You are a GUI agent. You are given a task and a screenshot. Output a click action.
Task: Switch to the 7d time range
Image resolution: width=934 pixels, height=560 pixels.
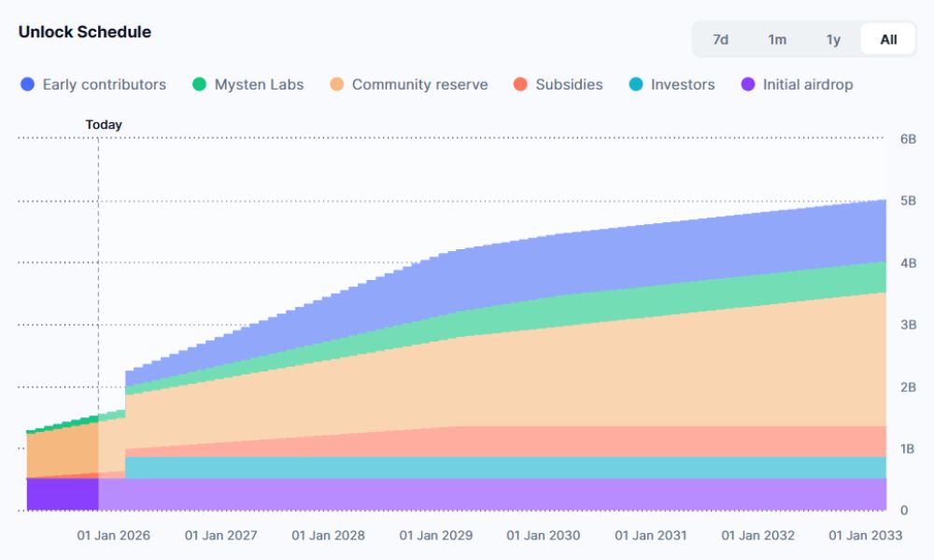pyautogui.click(x=720, y=39)
